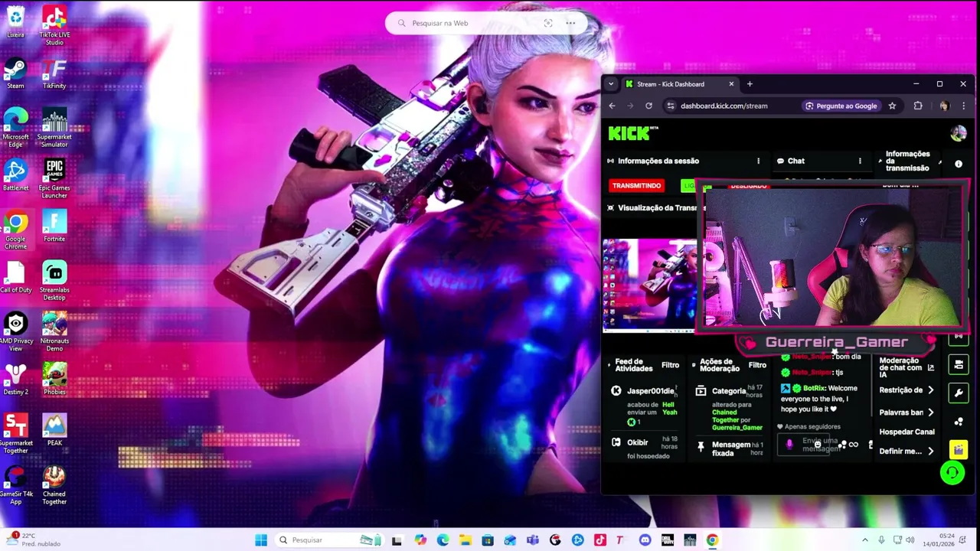Open the TikFinity desktop shortcut
Screen dimensions: 980x551
(x=54, y=74)
